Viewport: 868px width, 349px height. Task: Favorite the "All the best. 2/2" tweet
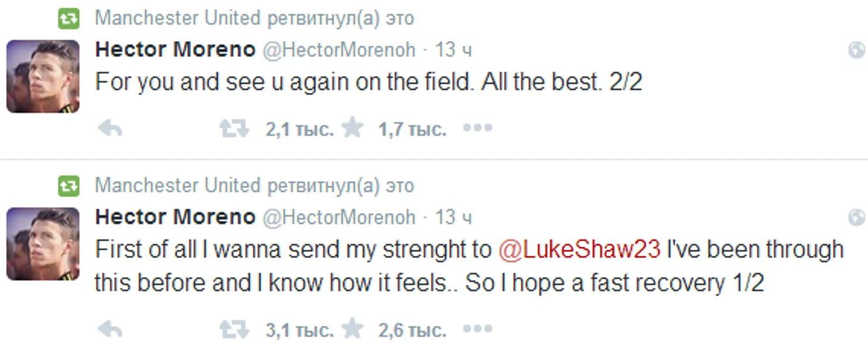pyautogui.click(x=353, y=128)
